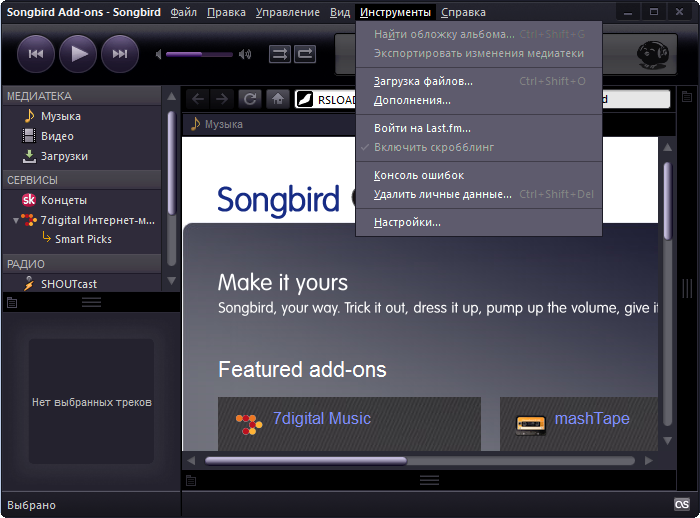Toggle shuffle mode button
This screenshot has height=518, width=700.
[x=280, y=54]
